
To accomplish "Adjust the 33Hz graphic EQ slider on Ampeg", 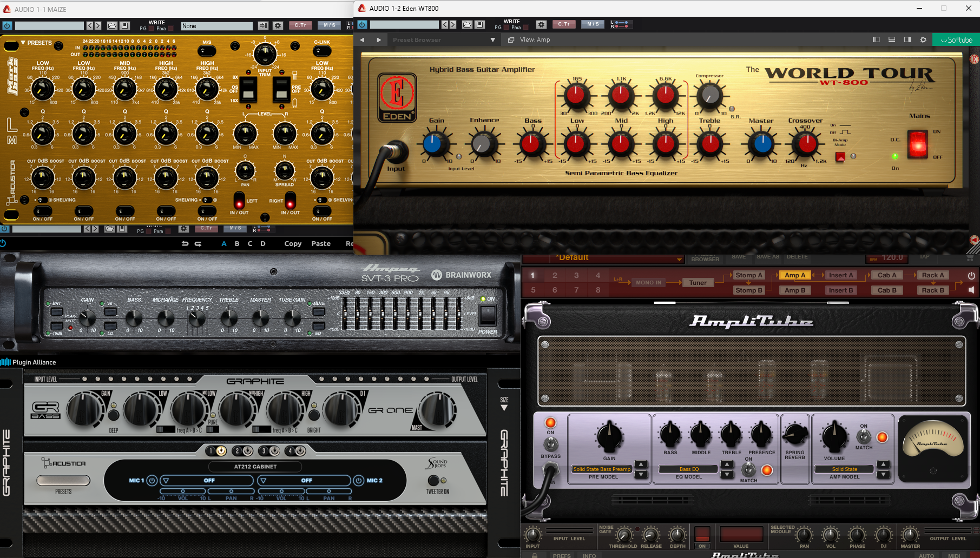I will pos(345,314).
